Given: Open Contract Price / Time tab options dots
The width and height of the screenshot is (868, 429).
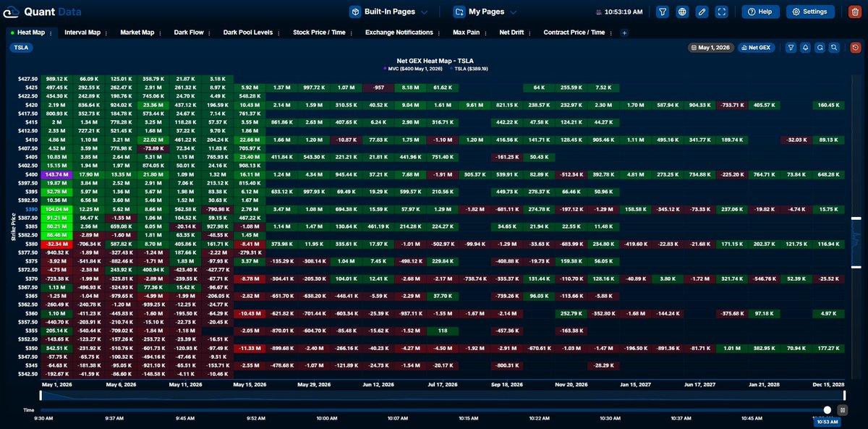Looking at the screenshot, I should [x=611, y=33].
